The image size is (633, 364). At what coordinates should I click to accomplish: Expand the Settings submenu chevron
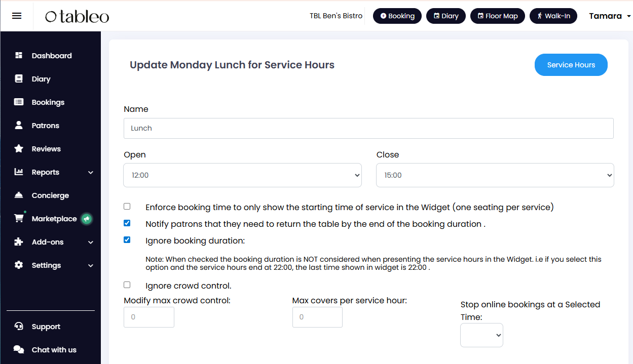91,266
